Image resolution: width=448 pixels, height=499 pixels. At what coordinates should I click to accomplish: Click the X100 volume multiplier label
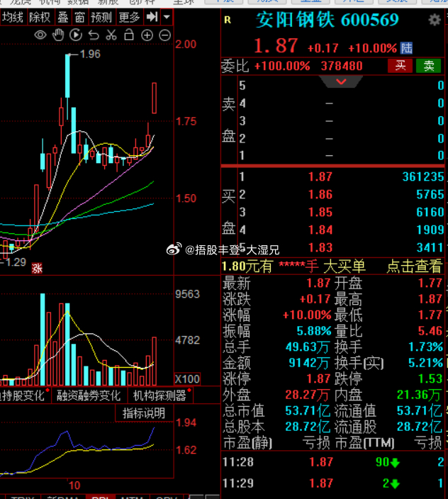[187, 379]
